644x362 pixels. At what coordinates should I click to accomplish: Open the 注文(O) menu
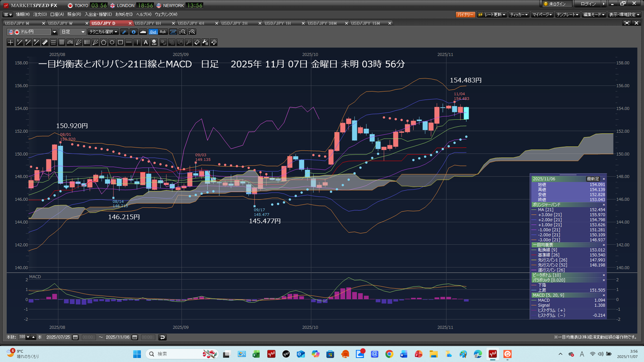40,14
